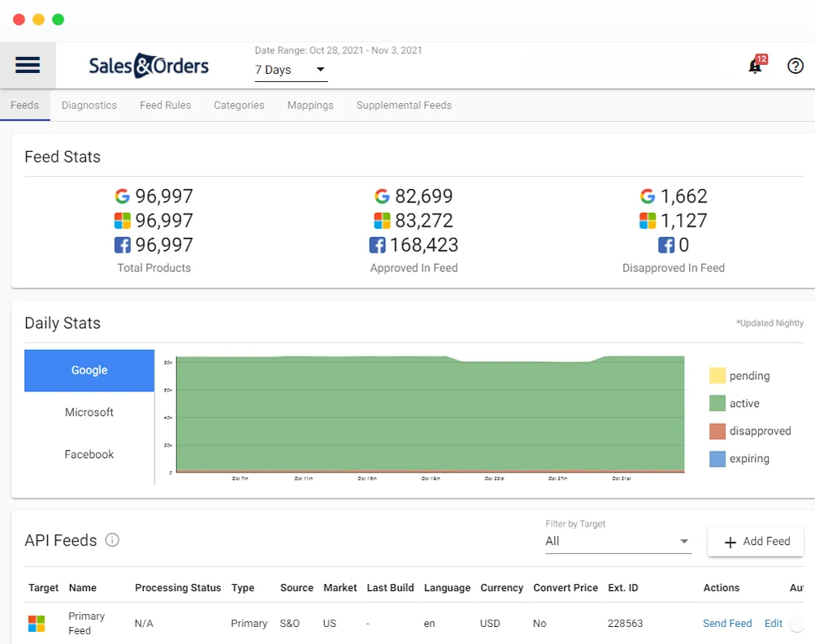Click the Ext. ID value 228563

click(x=626, y=623)
